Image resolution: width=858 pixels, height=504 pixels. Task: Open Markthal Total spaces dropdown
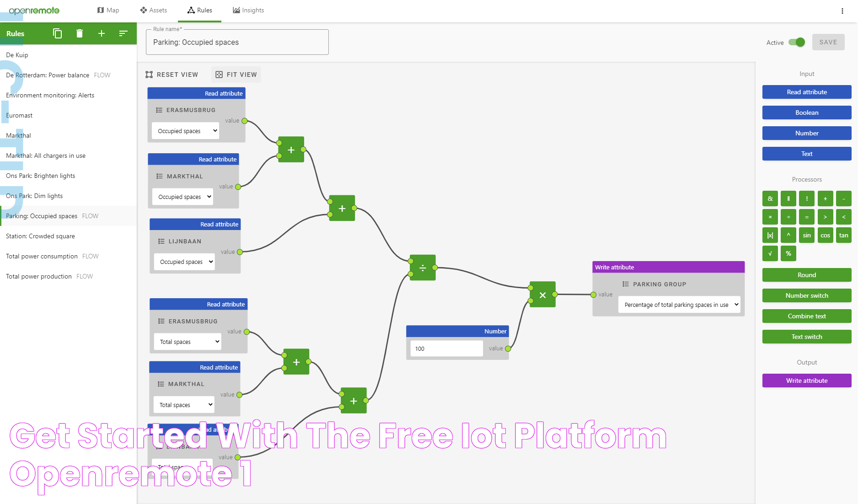pos(184,405)
